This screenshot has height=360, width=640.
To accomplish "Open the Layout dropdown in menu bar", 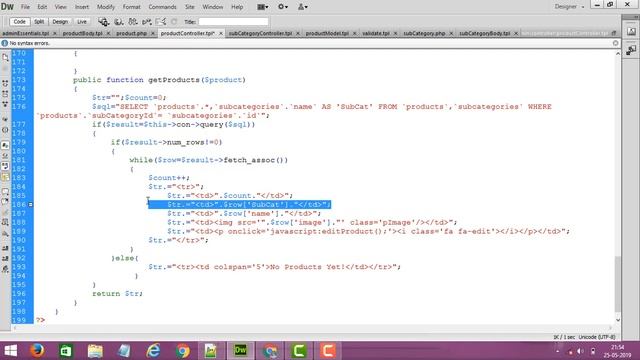I will [x=262, y=7].
